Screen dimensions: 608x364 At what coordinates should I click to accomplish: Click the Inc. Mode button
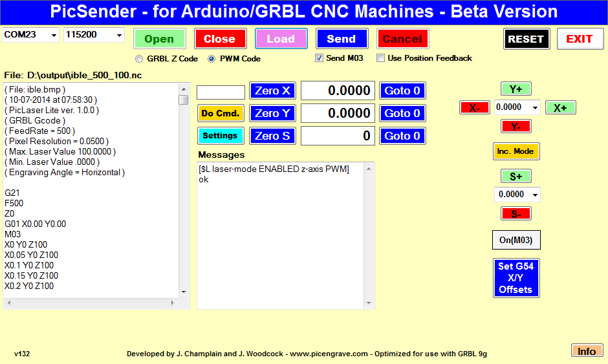tap(516, 151)
